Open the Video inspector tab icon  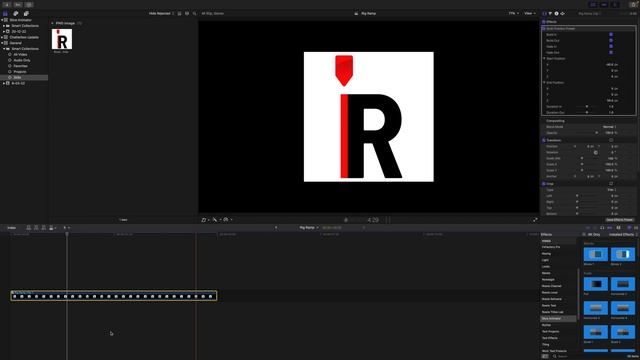545,13
